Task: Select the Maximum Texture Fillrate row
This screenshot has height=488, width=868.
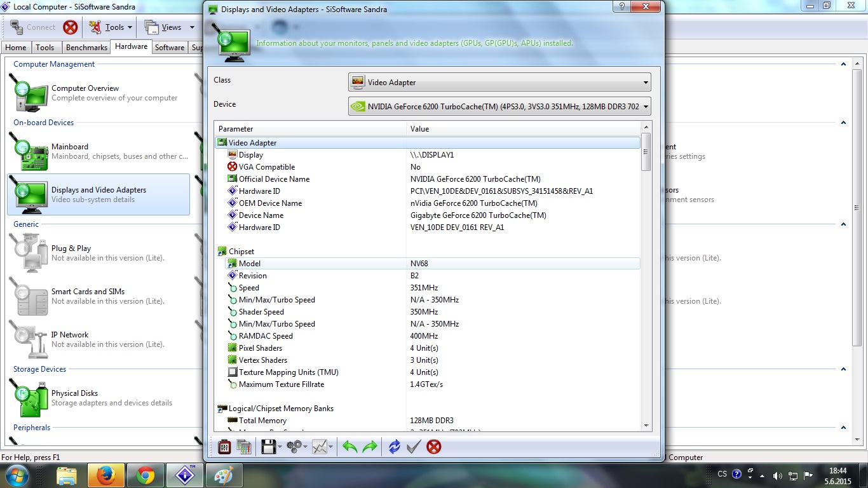Action: pos(428,384)
